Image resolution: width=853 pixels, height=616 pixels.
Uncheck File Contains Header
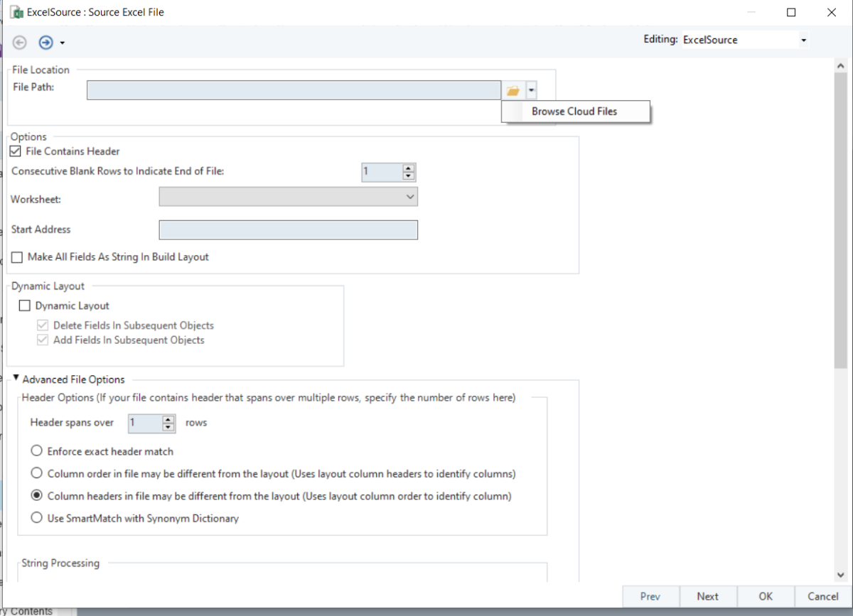click(16, 151)
